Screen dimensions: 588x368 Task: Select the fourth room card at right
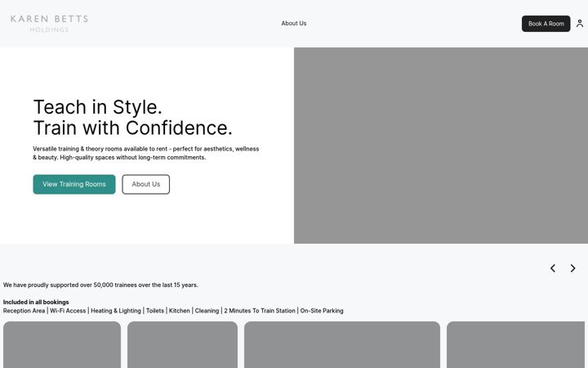click(515, 345)
